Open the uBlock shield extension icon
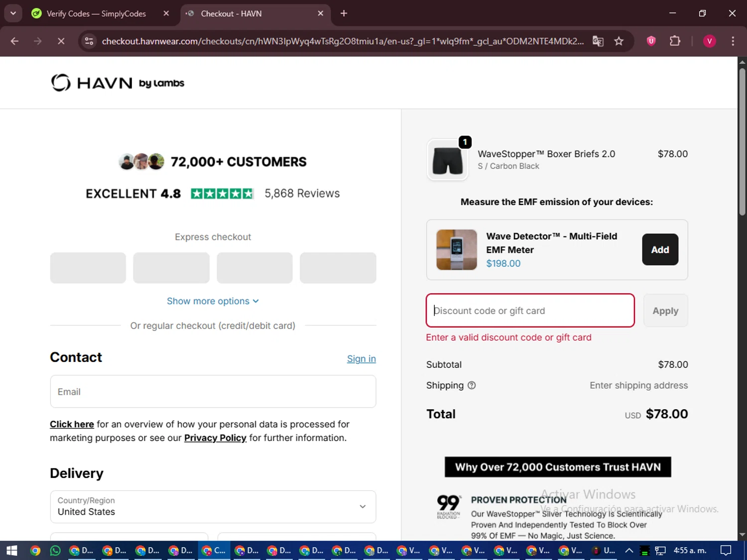The image size is (747, 560). click(651, 41)
